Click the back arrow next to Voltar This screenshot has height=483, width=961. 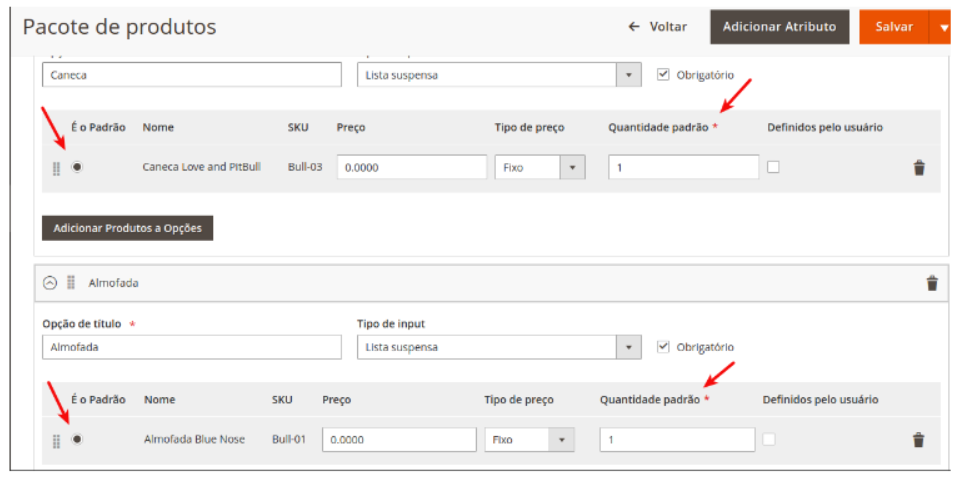634,27
